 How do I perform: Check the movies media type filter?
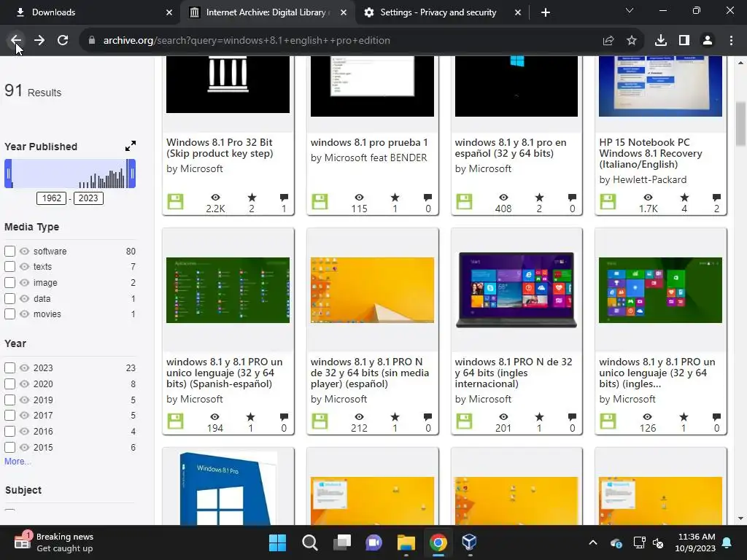pos(9,314)
